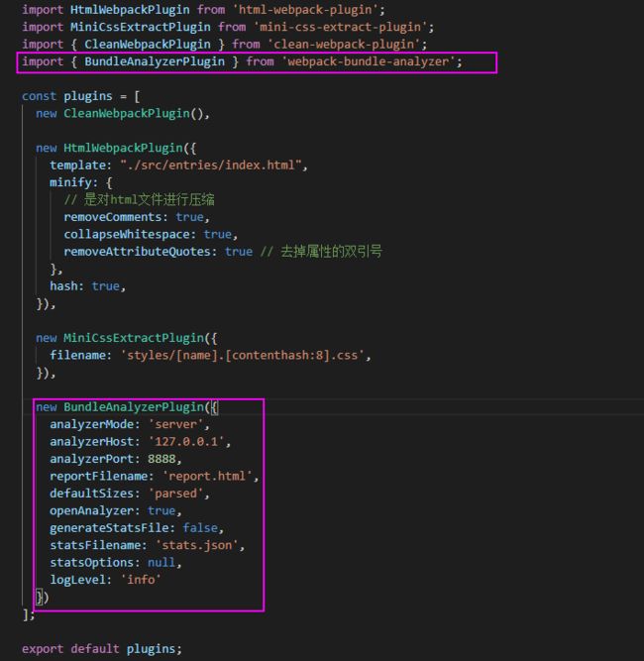
Task: Click the 'removeAttributeQuotes' property
Action: pyautogui.click(x=137, y=252)
